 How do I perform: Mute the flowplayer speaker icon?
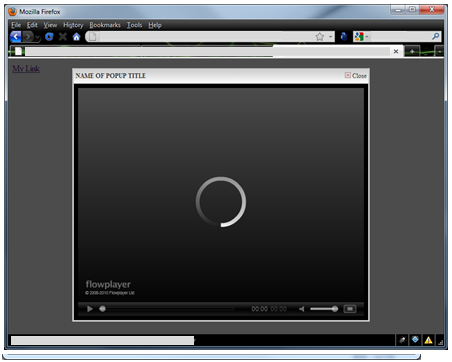coord(302,309)
